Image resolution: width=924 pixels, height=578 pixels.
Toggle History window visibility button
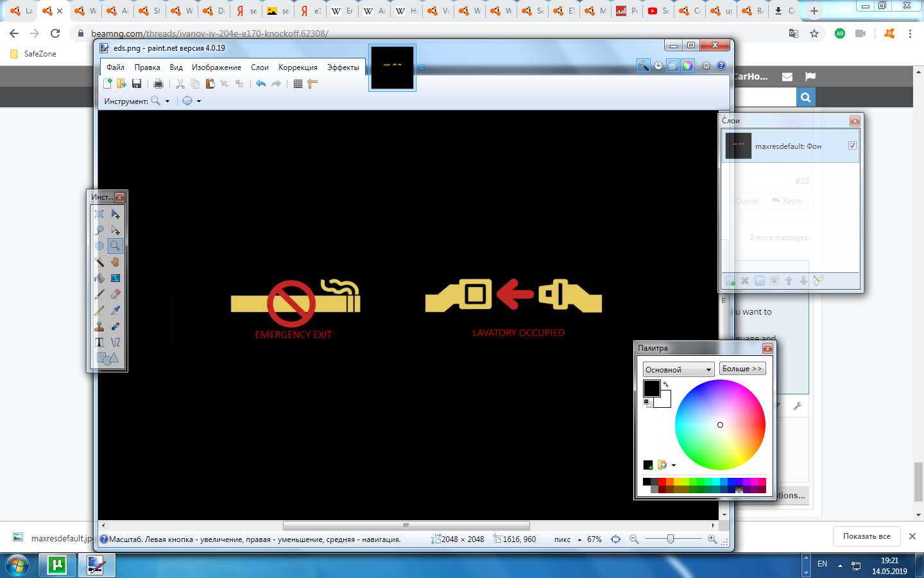(x=658, y=66)
